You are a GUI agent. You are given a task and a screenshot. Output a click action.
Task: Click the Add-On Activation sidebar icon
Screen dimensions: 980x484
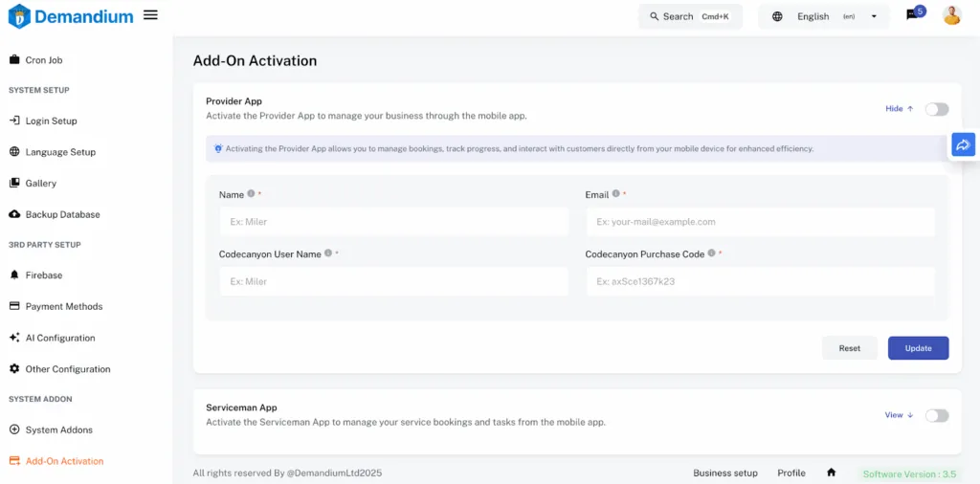click(14, 461)
